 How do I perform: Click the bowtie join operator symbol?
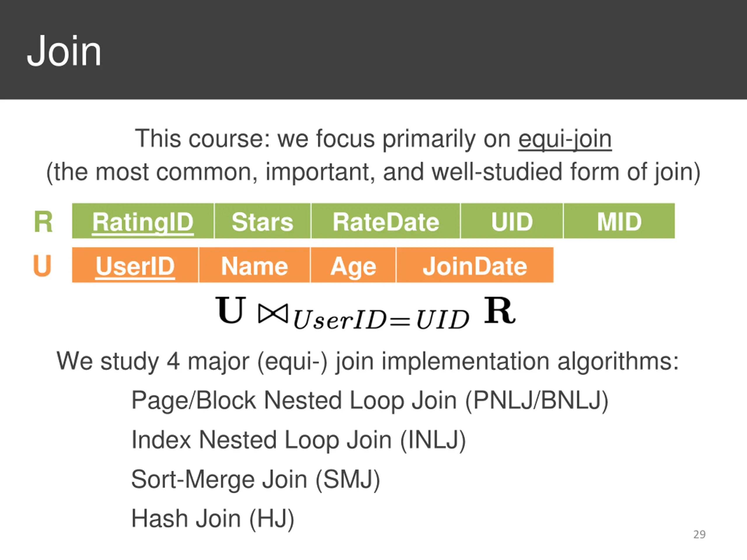(x=273, y=313)
